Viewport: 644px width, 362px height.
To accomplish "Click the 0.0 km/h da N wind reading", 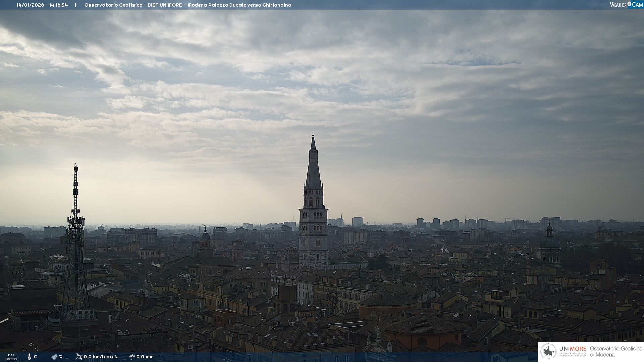I will 101,357.
